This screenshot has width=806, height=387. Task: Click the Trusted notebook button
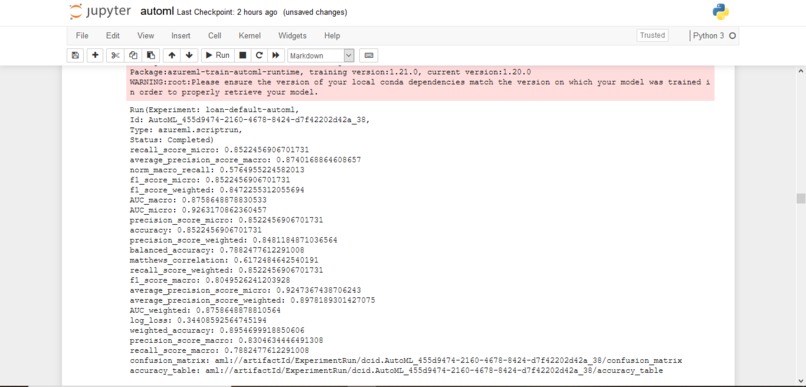pyautogui.click(x=652, y=35)
